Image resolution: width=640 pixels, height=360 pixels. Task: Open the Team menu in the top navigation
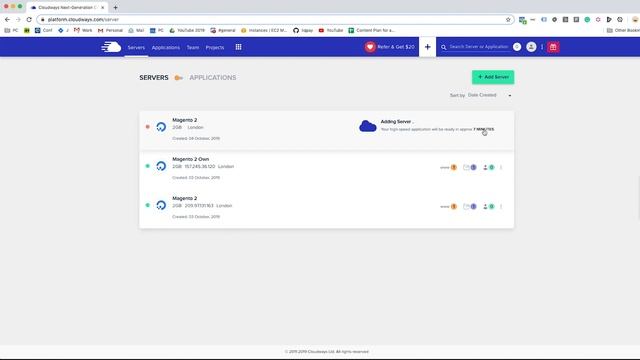(x=193, y=47)
